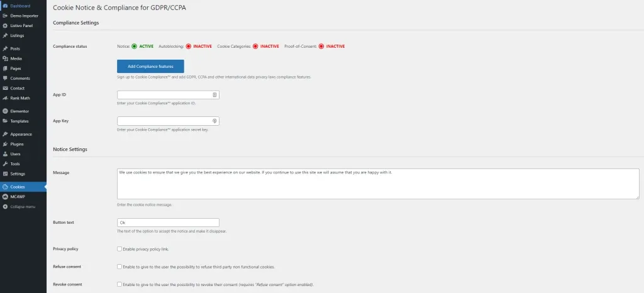Click the Media library icon
This screenshot has width=644, height=293.
pyautogui.click(x=5, y=58)
